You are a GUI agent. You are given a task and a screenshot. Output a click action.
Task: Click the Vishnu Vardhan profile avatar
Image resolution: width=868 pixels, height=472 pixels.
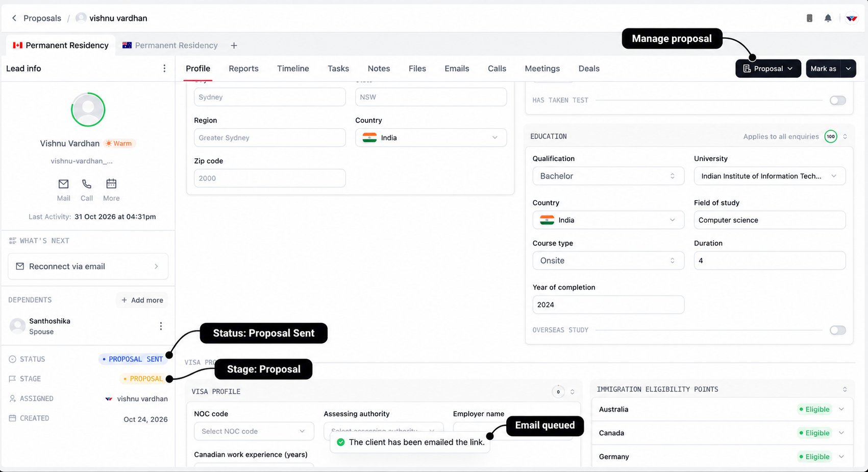(88, 109)
